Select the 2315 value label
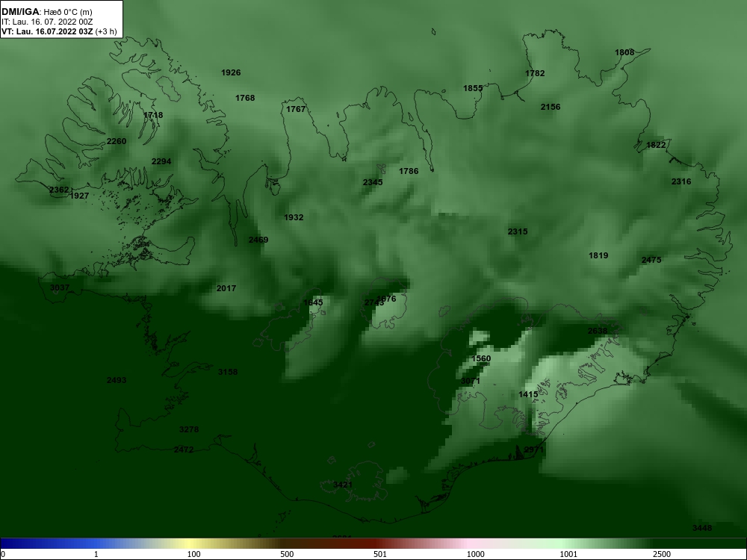 click(518, 231)
